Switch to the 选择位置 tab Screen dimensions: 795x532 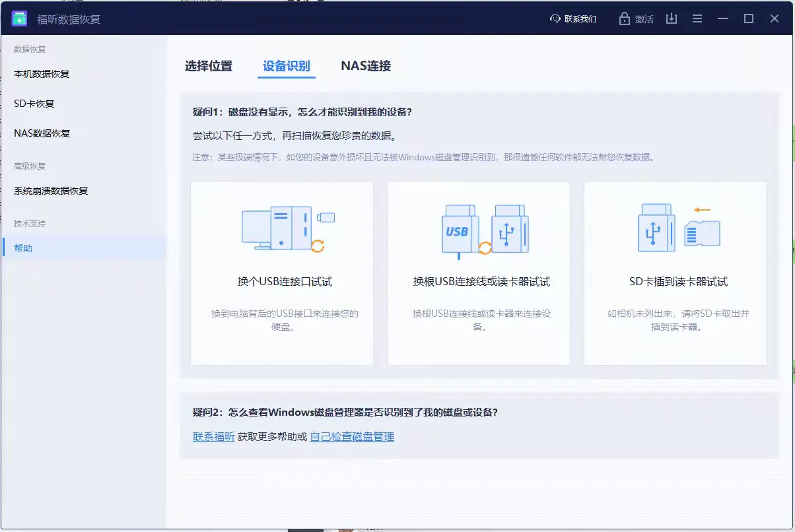pyautogui.click(x=209, y=66)
